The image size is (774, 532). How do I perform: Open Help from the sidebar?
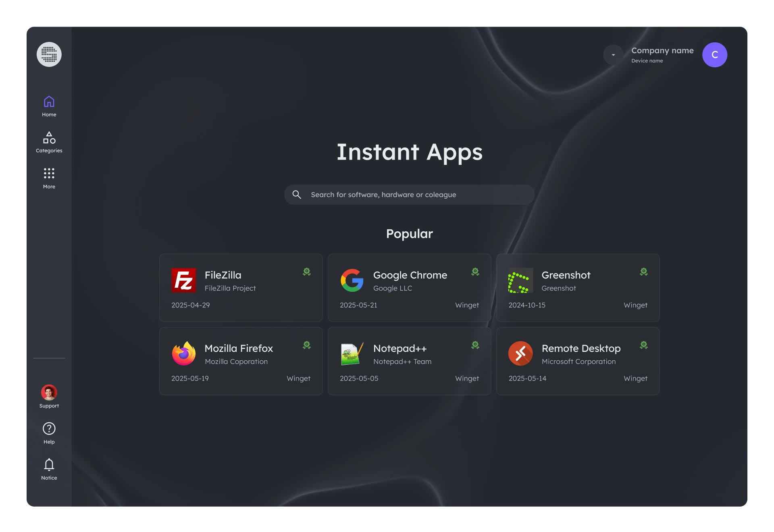49,433
